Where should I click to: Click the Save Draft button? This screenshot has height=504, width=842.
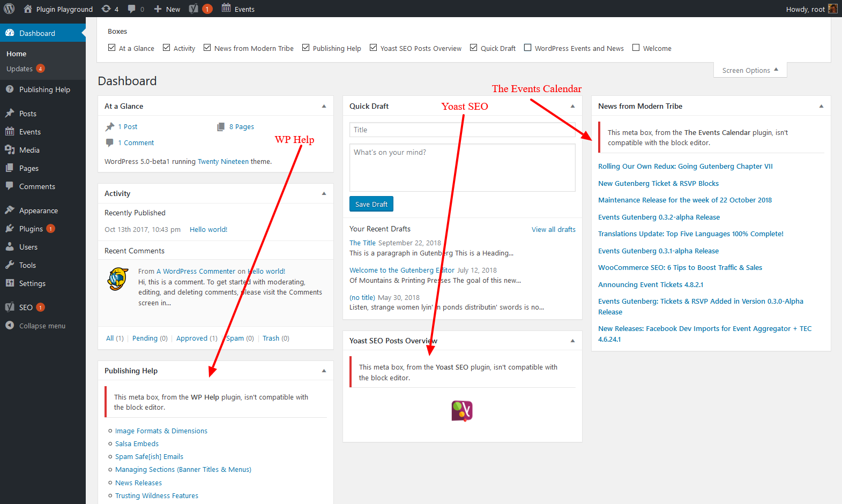(371, 204)
